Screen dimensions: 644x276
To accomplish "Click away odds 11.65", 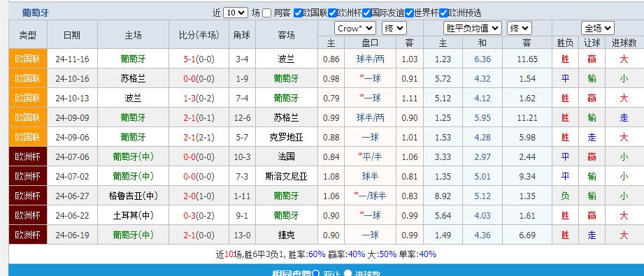I will point(527,59).
